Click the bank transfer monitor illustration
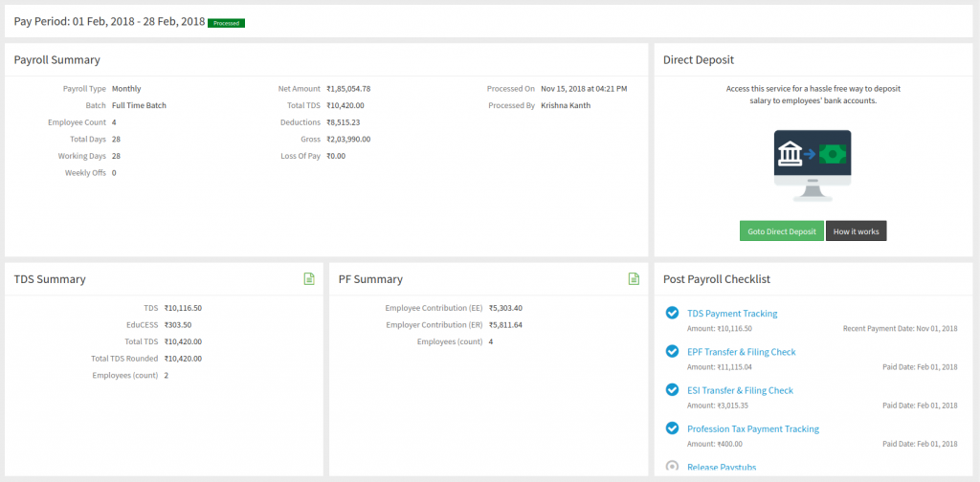Image resolution: width=980 pixels, height=482 pixels. [813, 164]
